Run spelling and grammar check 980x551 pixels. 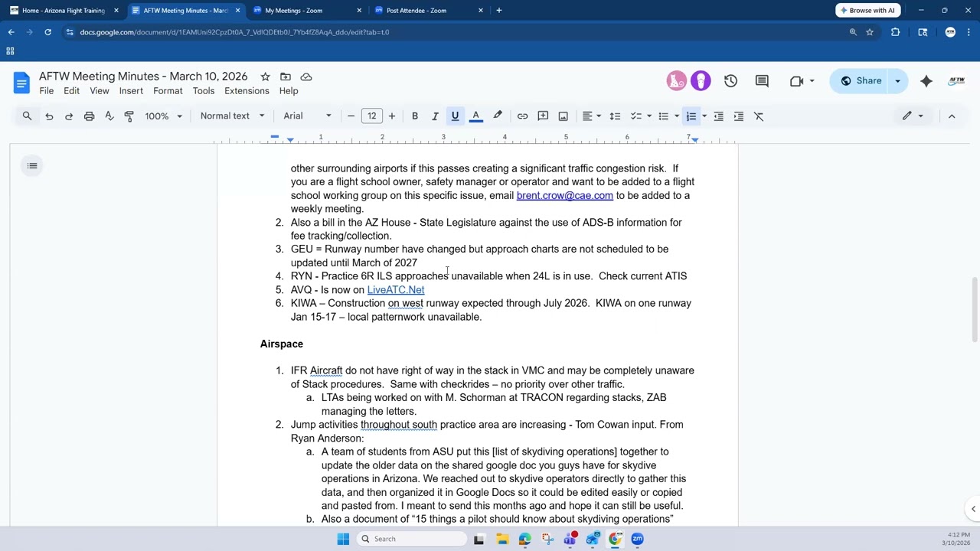(x=109, y=116)
